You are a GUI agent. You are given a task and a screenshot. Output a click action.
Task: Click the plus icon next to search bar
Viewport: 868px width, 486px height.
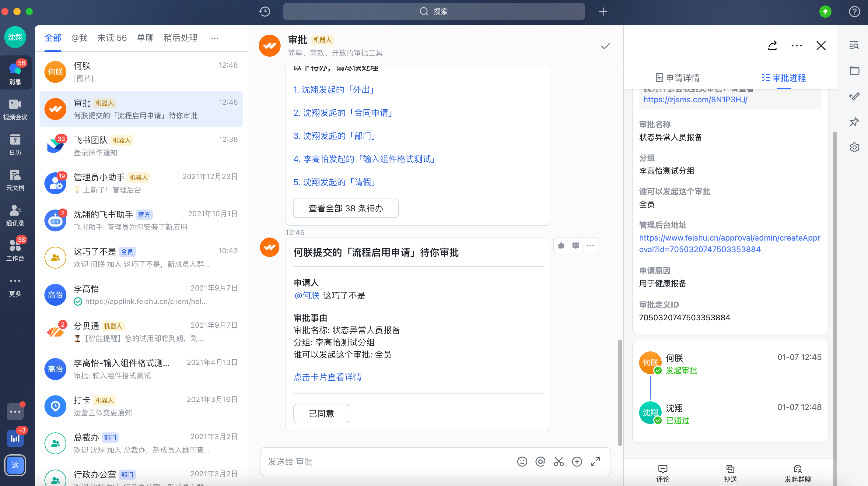click(x=603, y=12)
